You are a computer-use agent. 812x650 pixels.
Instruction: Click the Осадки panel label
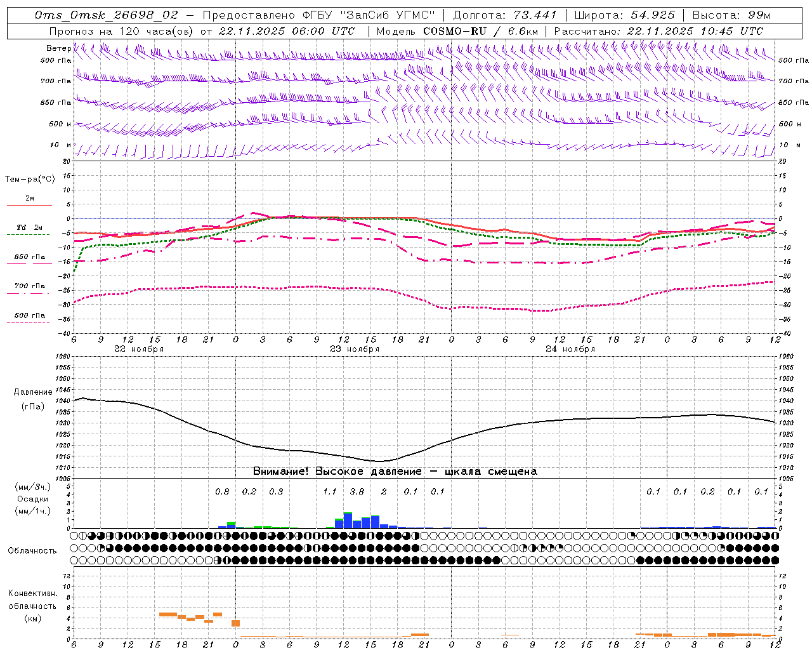tap(33, 499)
